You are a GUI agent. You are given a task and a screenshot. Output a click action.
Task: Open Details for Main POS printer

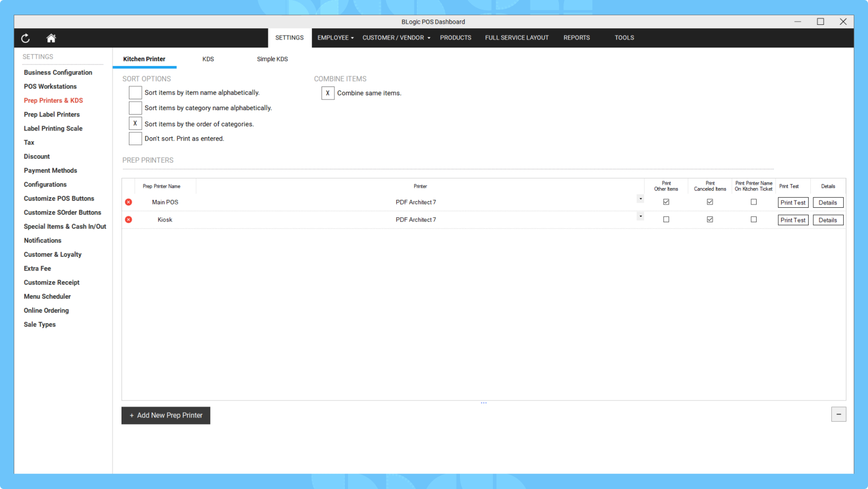point(828,203)
